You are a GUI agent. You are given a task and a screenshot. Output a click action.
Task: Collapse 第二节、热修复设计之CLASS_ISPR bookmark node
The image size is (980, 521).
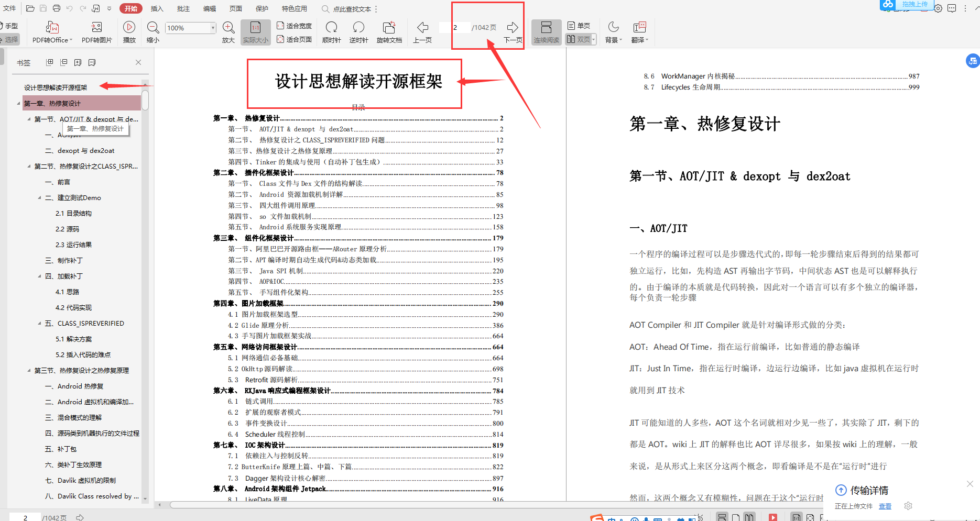pyautogui.click(x=29, y=167)
